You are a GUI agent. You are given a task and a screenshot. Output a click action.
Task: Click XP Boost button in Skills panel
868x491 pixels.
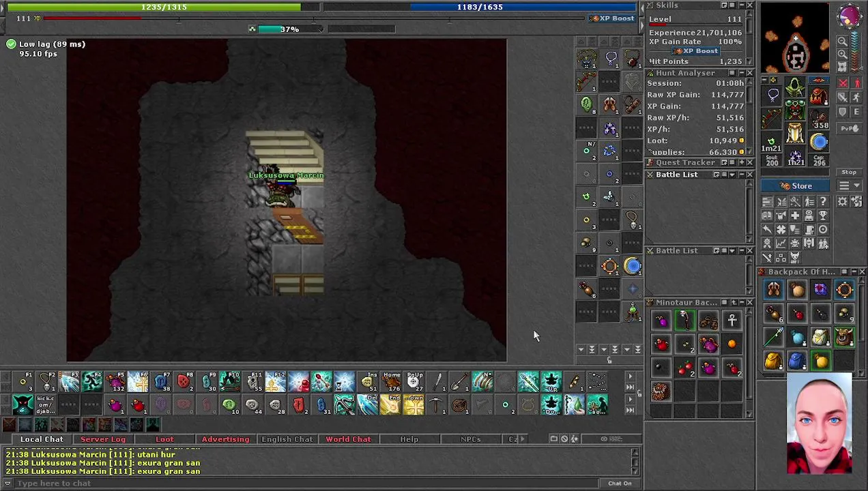(695, 51)
